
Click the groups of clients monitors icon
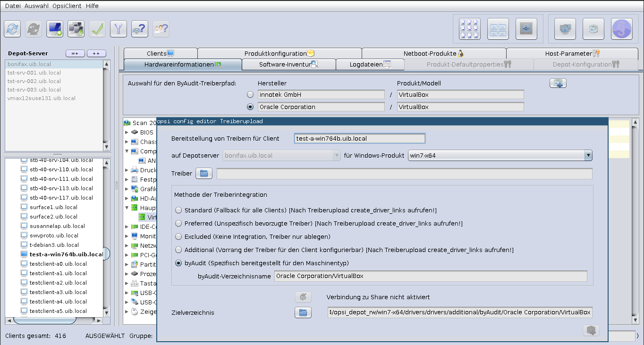point(565,29)
